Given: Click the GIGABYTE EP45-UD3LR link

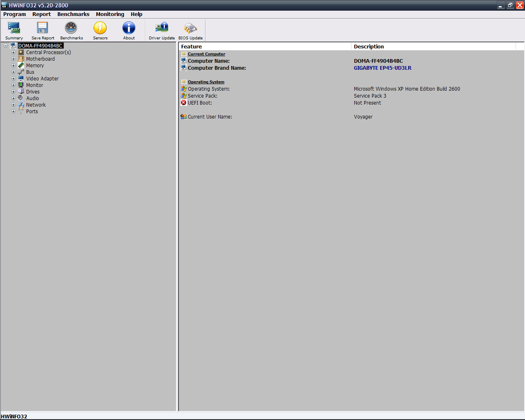Looking at the screenshot, I should tap(382, 68).
